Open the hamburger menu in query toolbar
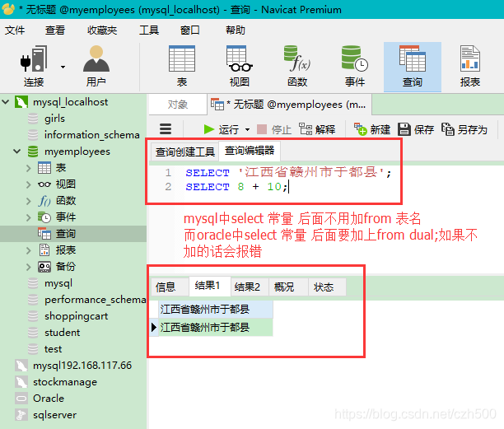The width and height of the screenshot is (504, 429). click(x=166, y=129)
